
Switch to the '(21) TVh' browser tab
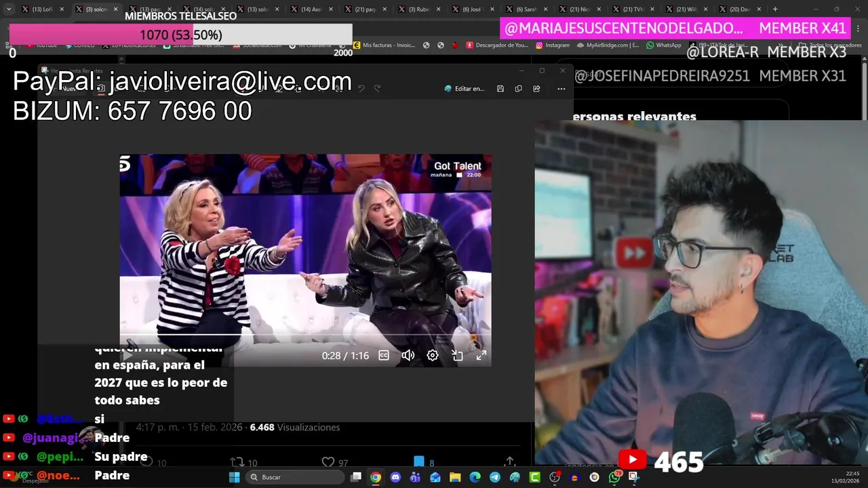click(x=633, y=9)
